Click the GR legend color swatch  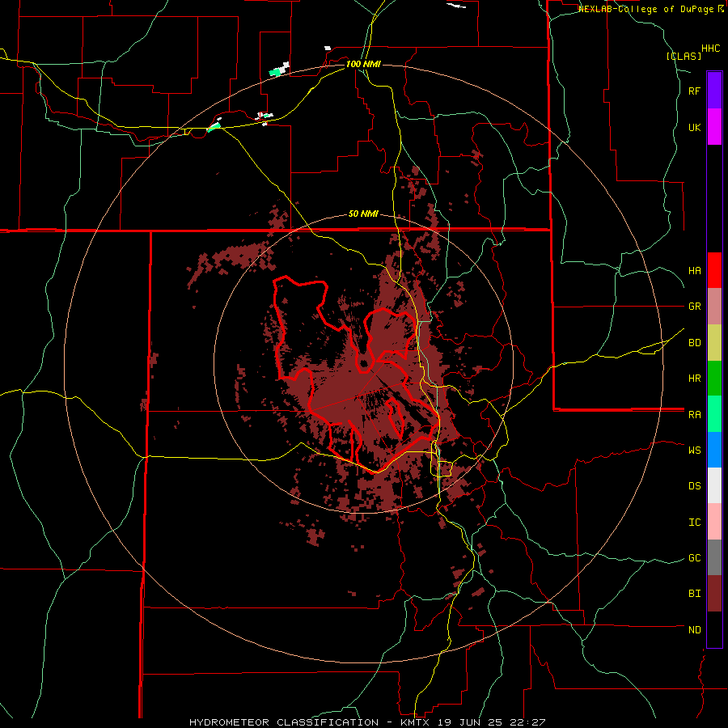(714, 307)
